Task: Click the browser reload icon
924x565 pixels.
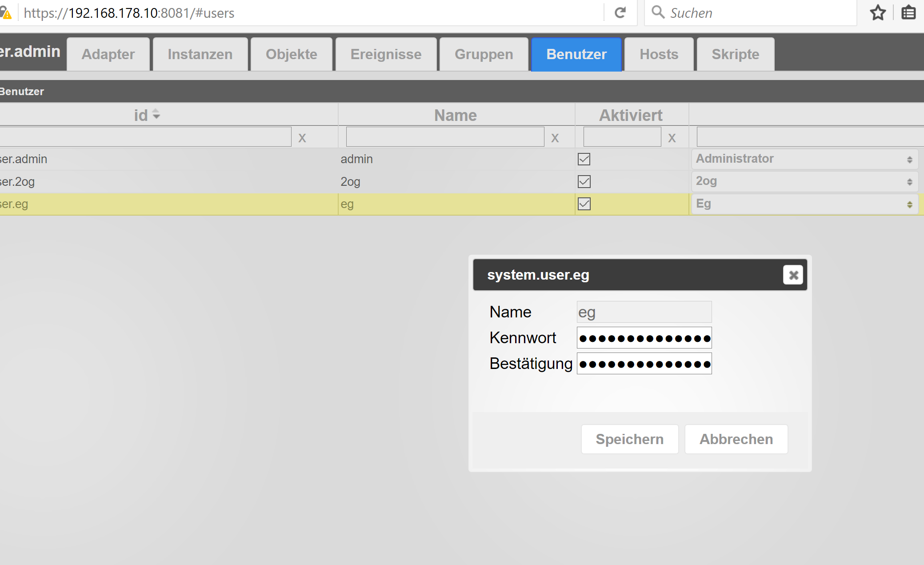Action: click(x=620, y=12)
